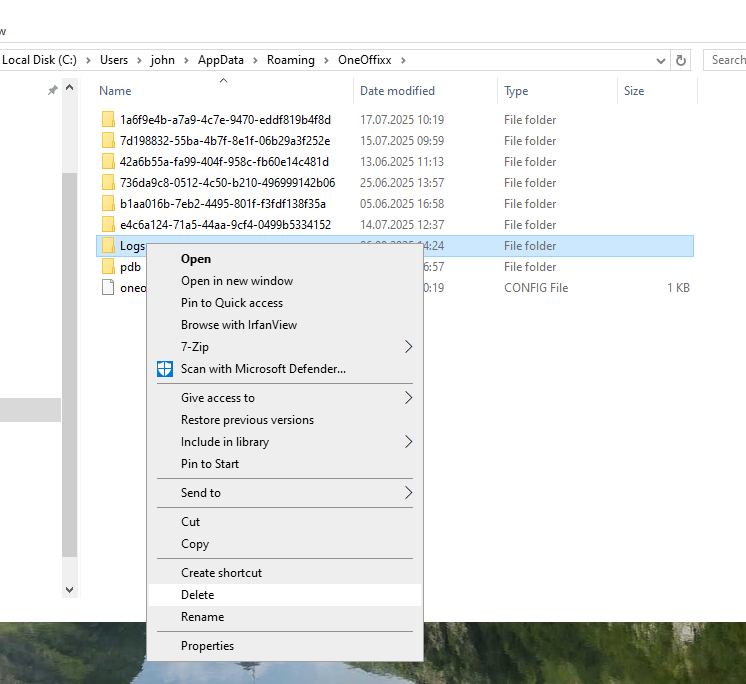Click the 1 KB size value
746x684 pixels.
point(678,287)
